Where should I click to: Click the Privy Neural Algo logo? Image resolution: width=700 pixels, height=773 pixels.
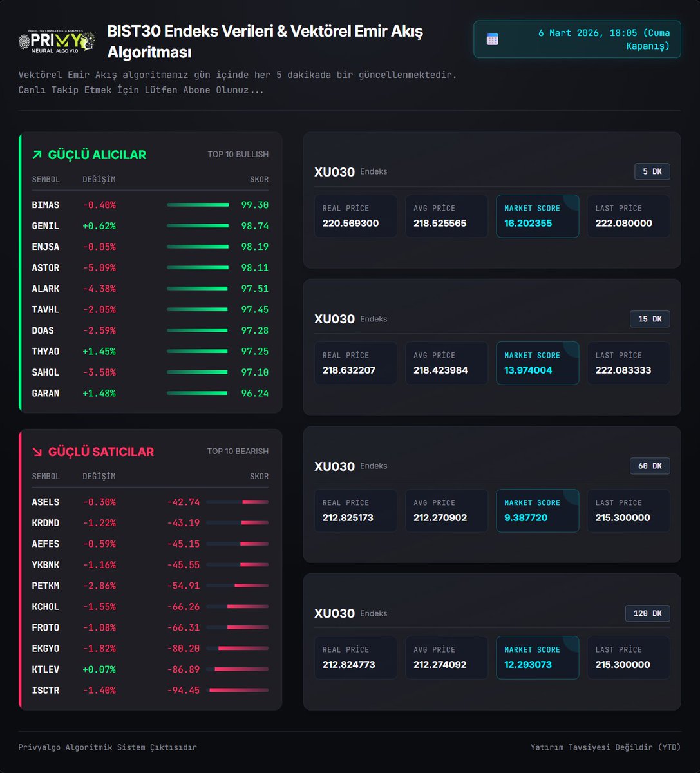pos(57,41)
